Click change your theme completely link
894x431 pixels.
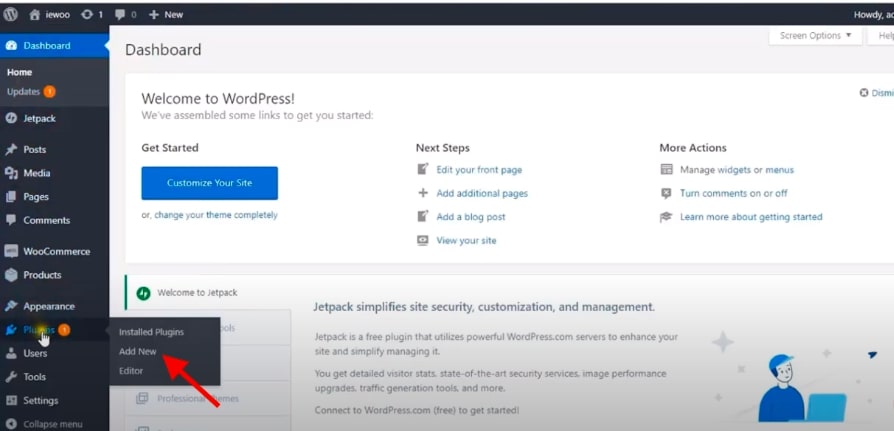(216, 215)
